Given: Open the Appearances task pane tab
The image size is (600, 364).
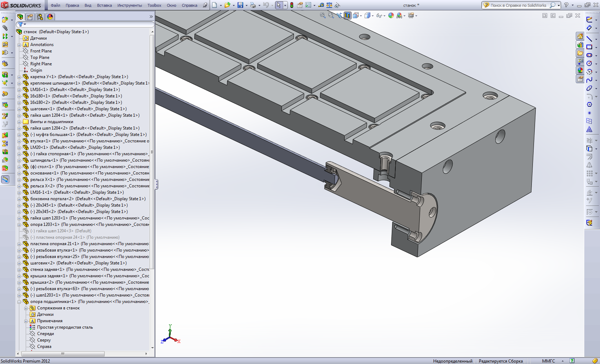Looking at the screenshot, I should (x=580, y=71).
